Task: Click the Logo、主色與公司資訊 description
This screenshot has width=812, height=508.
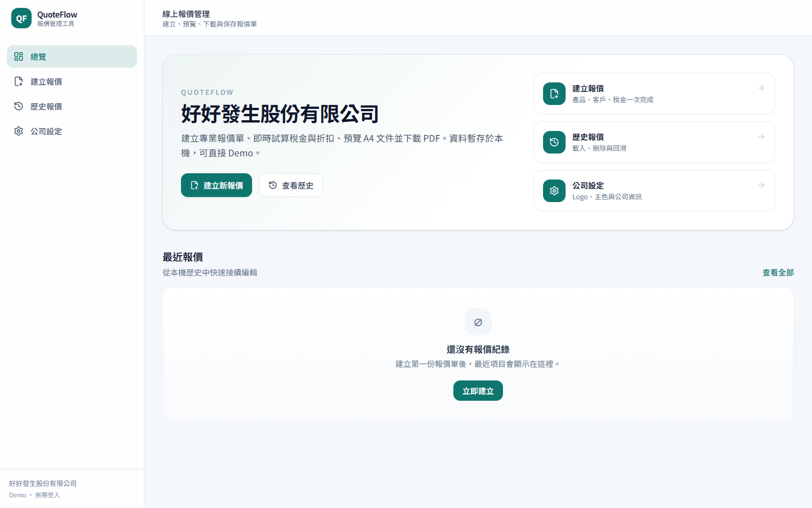Action: [607, 197]
